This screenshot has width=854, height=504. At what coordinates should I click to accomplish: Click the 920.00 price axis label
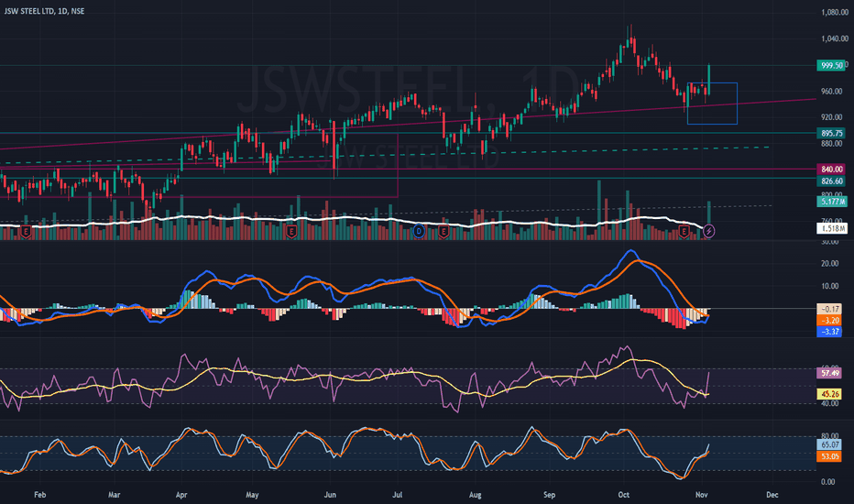pyautogui.click(x=831, y=117)
